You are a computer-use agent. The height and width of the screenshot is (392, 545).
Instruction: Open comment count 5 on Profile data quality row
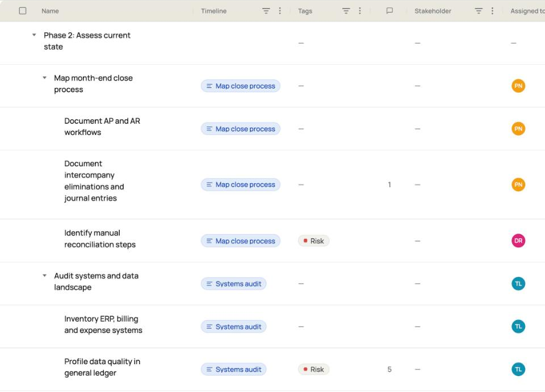click(x=389, y=369)
